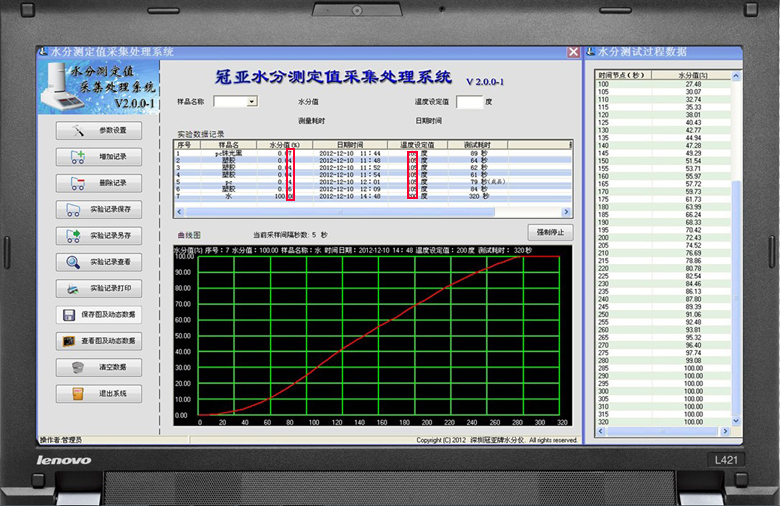
Task: Select the record dated 2012-12-10 12:01
Action: point(372,182)
